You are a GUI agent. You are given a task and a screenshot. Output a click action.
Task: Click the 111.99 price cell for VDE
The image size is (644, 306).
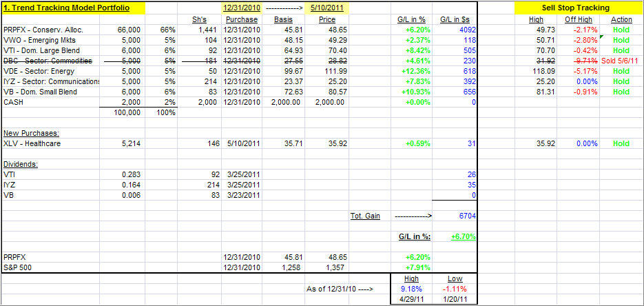click(327, 71)
